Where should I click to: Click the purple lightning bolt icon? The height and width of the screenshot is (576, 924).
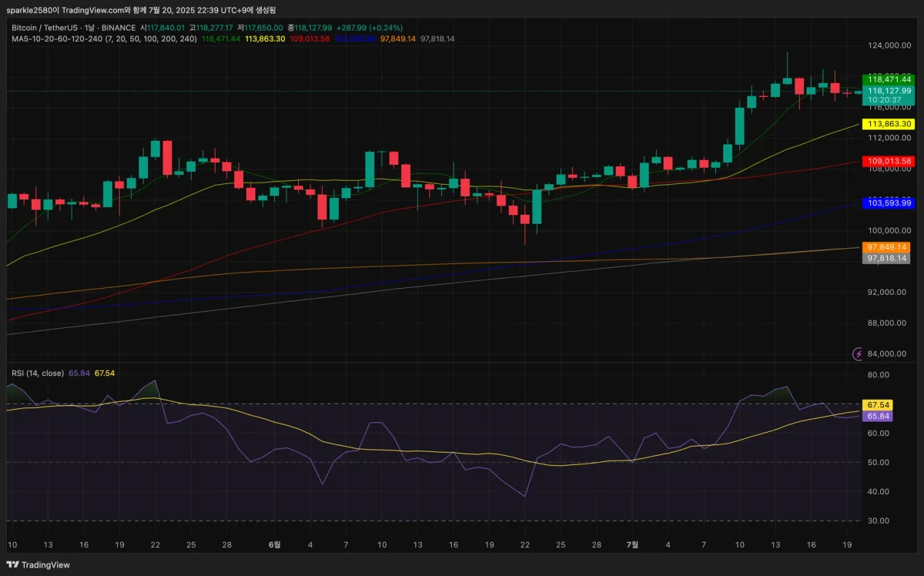[859, 353]
